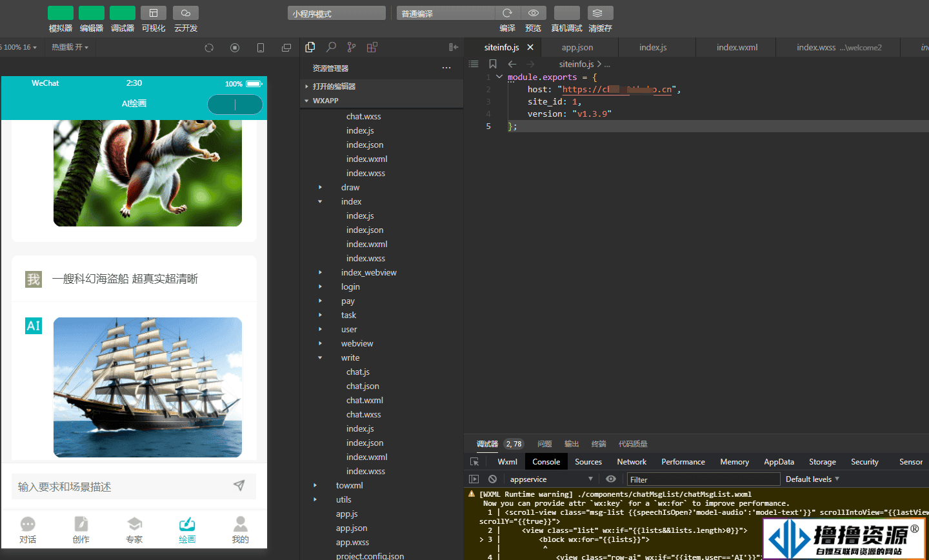Click the editor navigate back arrow
Viewport: 929px width, 560px height.
pyautogui.click(x=512, y=64)
